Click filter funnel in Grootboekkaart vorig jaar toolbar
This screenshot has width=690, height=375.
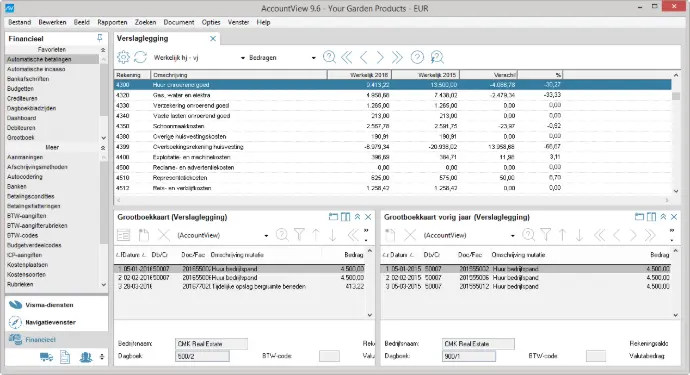(546, 235)
